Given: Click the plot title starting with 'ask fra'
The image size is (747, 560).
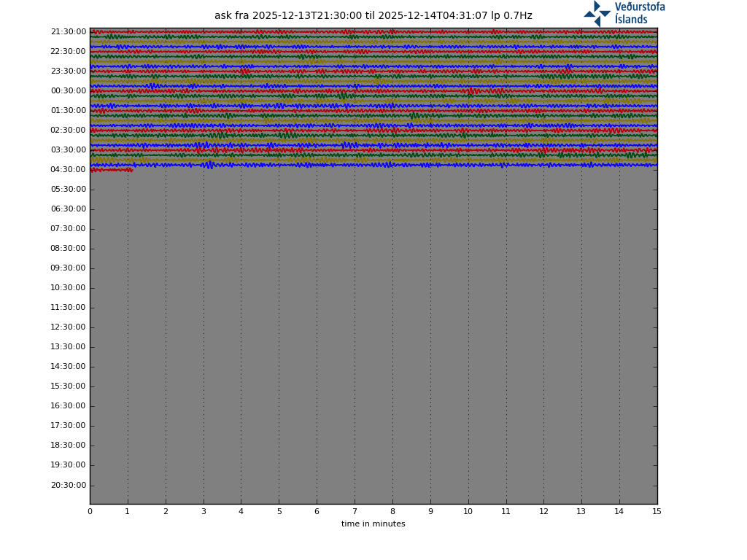Looking at the screenshot, I should [373, 16].
